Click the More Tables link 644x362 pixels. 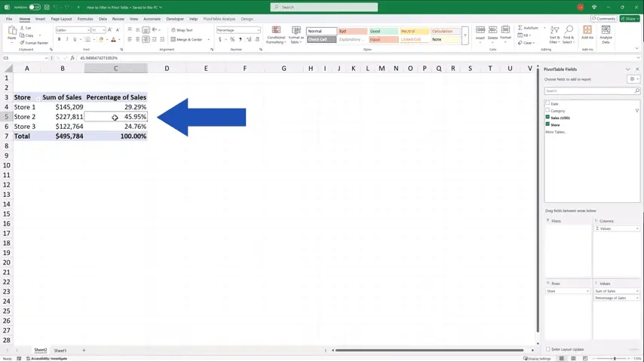(x=555, y=132)
